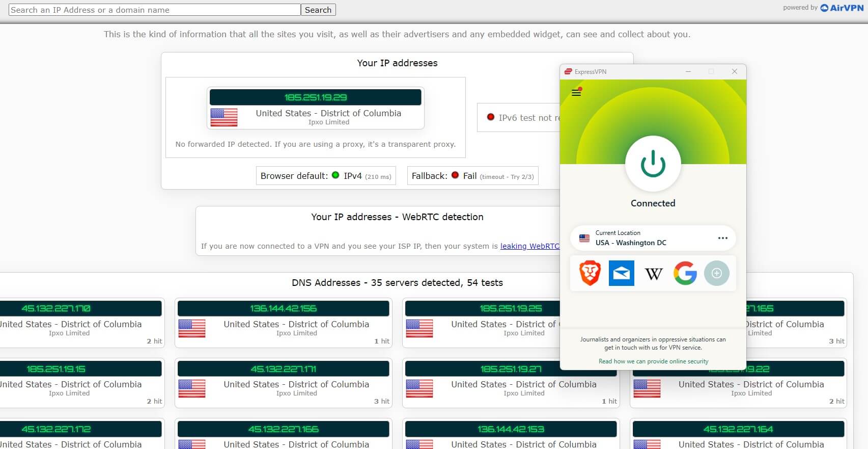Click the DNS Addresses 35 servers heading
Viewport: 868px width, 449px height.
point(397,282)
